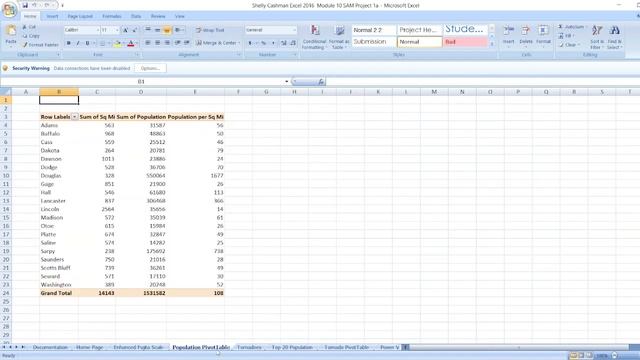Apply percent style
Viewport: 640px width, 360px height.
tap(264, 43)
